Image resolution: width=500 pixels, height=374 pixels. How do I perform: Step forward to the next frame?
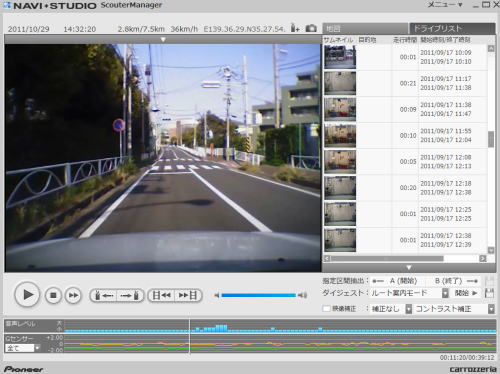(188, 295)
